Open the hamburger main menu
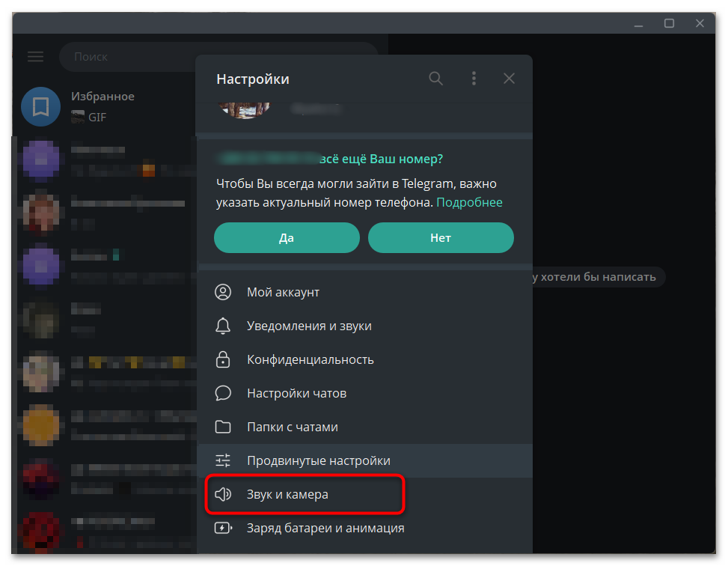 [35, 57]
